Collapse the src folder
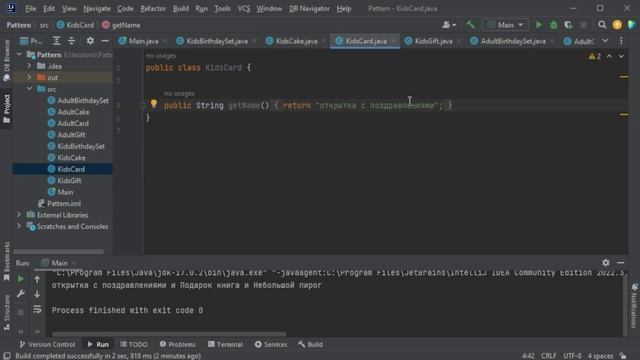This screenshot has width=640, height=360. click(29, 89)
